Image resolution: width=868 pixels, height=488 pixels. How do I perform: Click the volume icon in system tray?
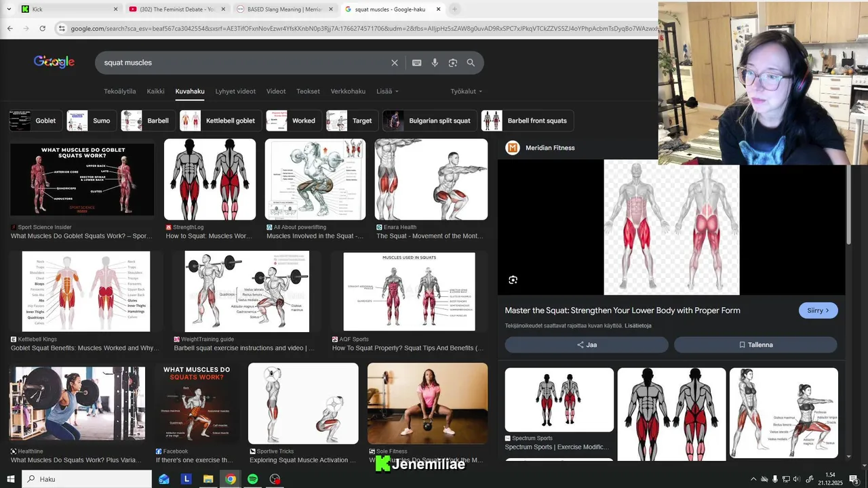click(797, 479)
